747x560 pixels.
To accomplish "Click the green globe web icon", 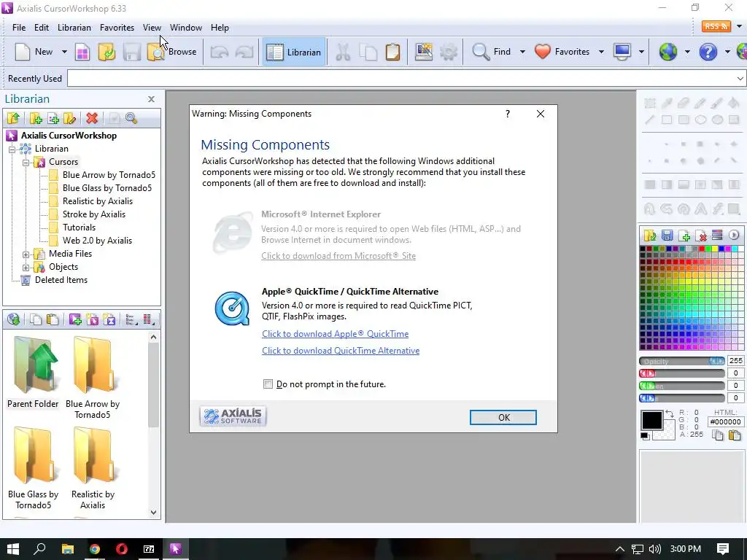I will 668,52.
